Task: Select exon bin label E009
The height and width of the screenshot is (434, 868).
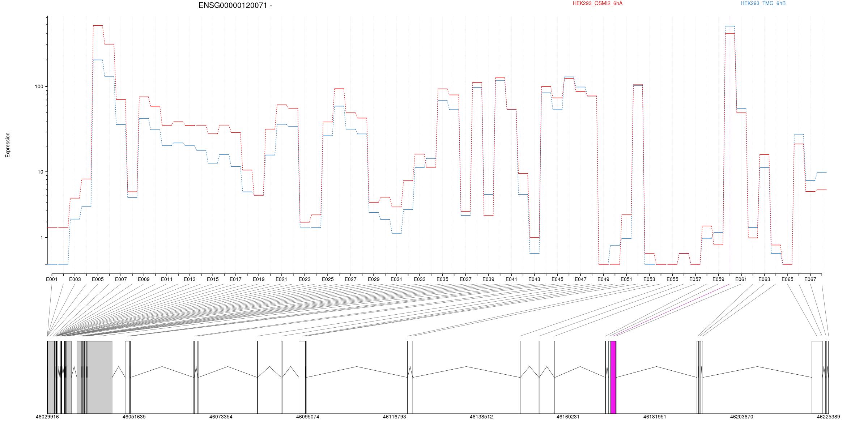Action: tap(144, 279)
